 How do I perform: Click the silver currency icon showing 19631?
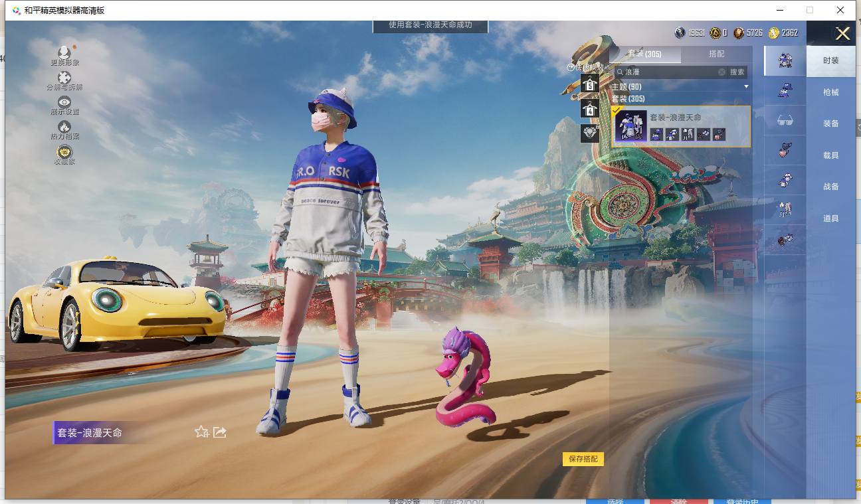(x=680, y=33)
